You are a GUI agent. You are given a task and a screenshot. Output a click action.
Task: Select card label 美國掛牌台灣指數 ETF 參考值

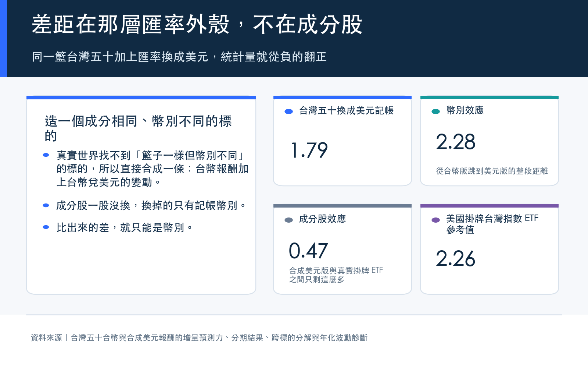click(x=492, y=224)
